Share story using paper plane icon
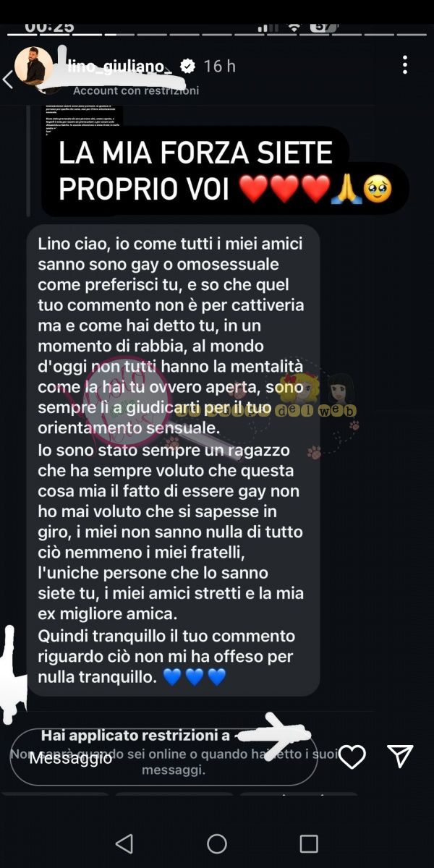The image size is (434, 868). point(400,756)
